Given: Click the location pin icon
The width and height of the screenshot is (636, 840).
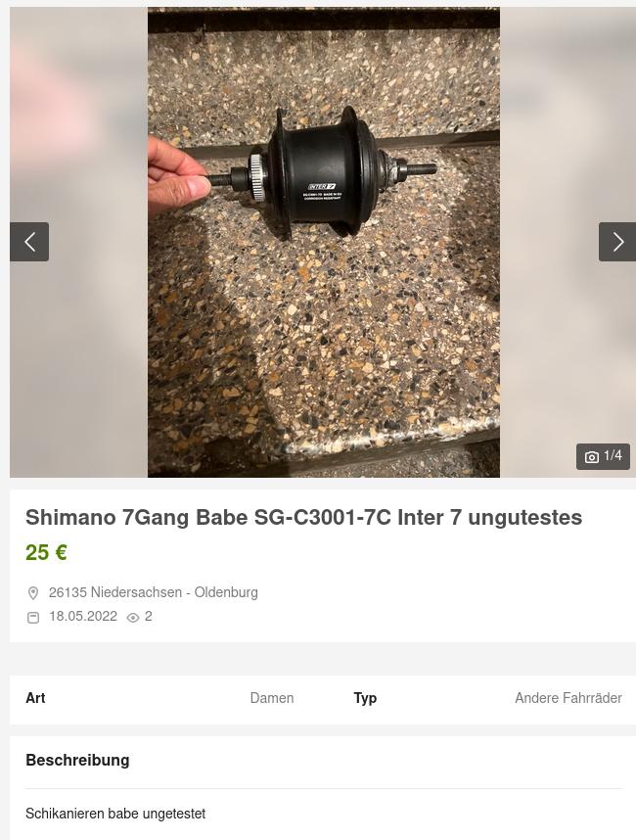Looking at the screenshot, I should [x=33, y=593].
